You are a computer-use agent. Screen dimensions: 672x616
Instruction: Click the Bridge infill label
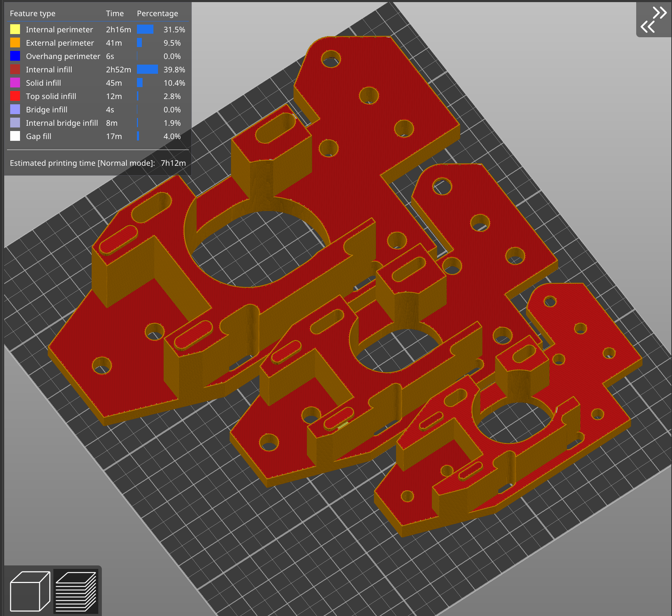pyautogui.click(x=47, y=110)
